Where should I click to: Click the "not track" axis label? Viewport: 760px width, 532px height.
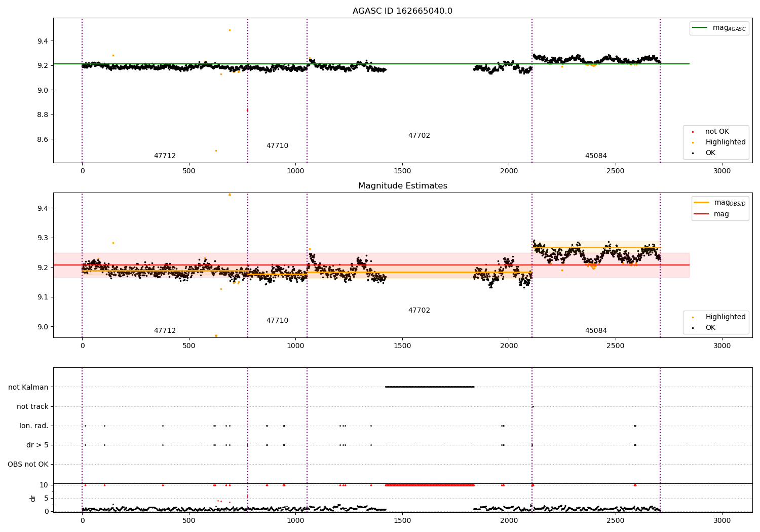[x=32, y=407]
